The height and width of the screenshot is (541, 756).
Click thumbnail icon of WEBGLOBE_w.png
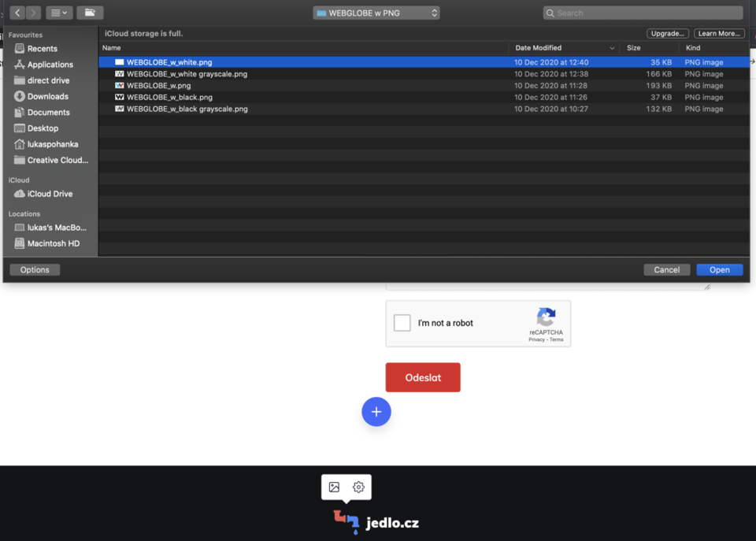tap(119, 85)
